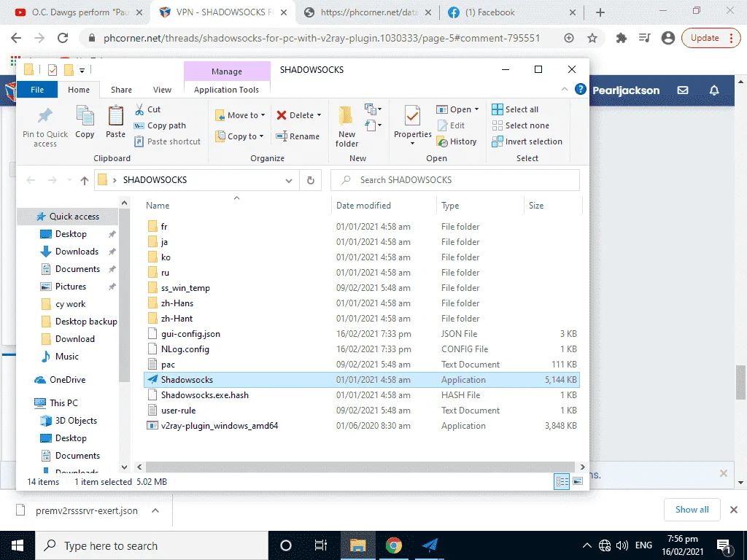Switch to large icons view
This screenshot has height=560, width=747.
pyautogui.click(x=578, y=481)
